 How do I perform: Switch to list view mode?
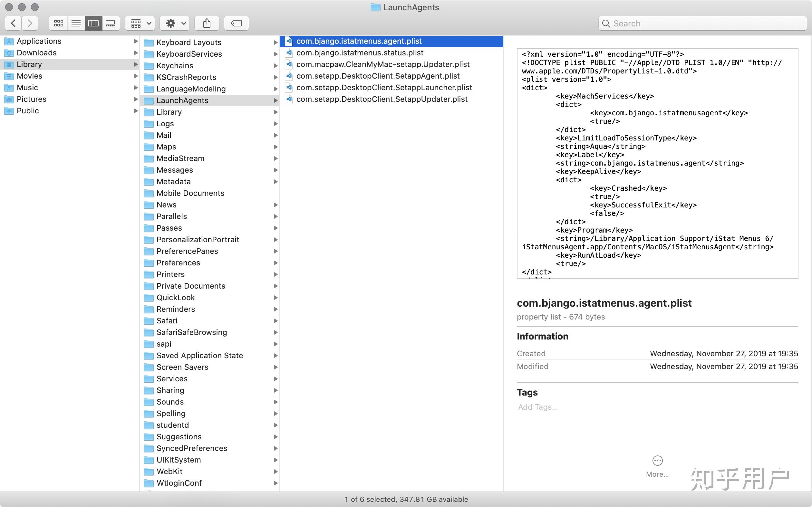(76, 23)
